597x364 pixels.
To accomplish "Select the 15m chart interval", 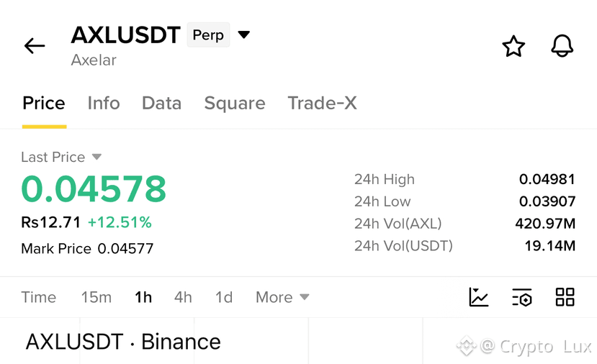I will [x=96, y=297].
